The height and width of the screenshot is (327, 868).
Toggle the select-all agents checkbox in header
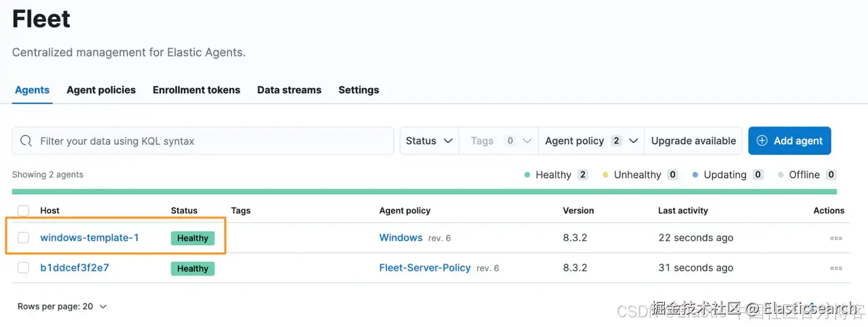[x=24, y=211]
